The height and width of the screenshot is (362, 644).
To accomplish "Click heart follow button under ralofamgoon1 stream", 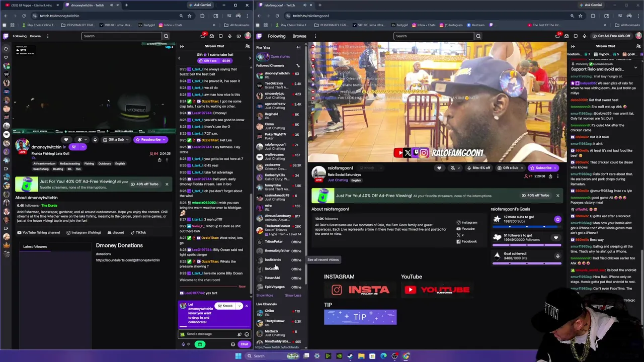I will click(x=439, y=168).
